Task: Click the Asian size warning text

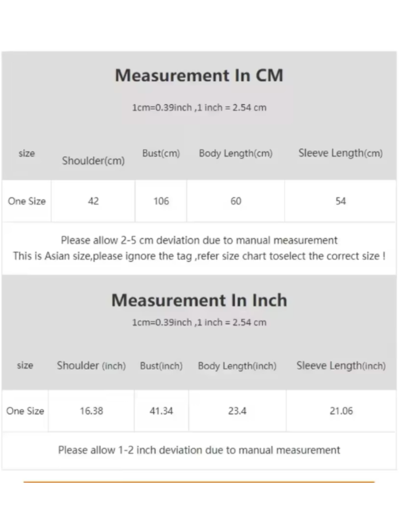Action: (199, 256)
